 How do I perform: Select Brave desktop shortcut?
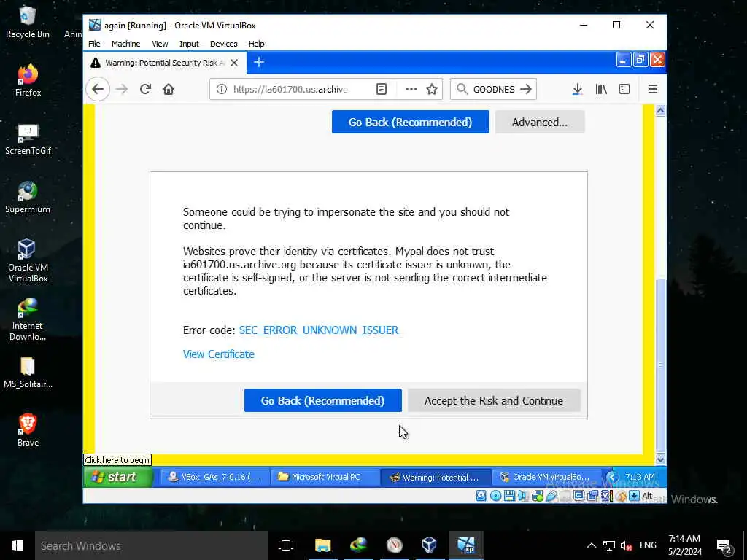28,430
